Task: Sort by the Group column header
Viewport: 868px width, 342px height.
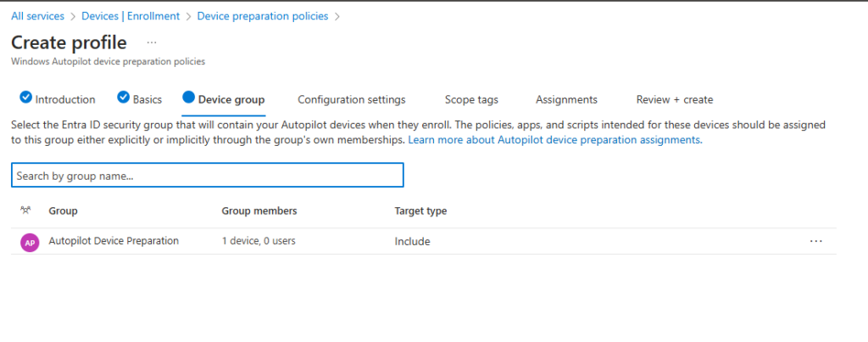Action: (x=63, y=210)
